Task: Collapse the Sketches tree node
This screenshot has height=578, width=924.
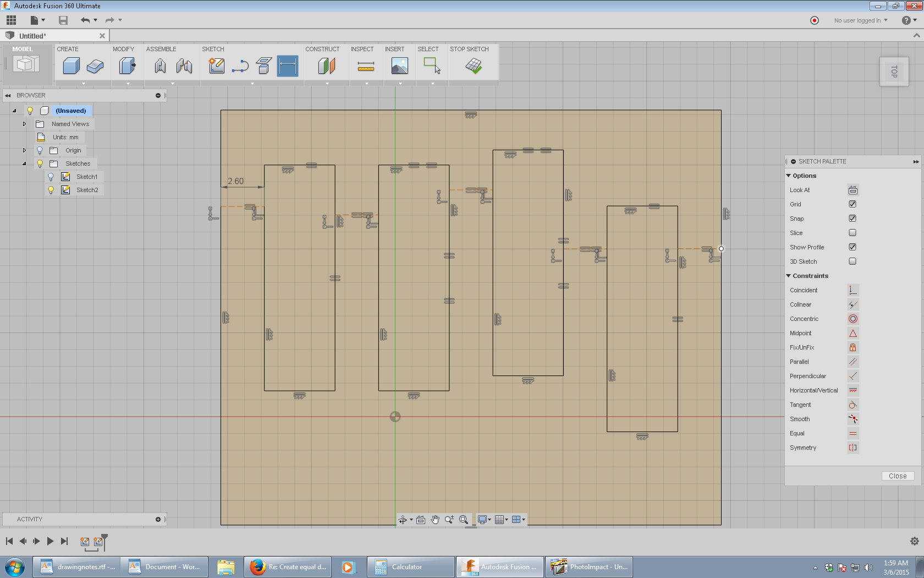Action: pos(24,163)
